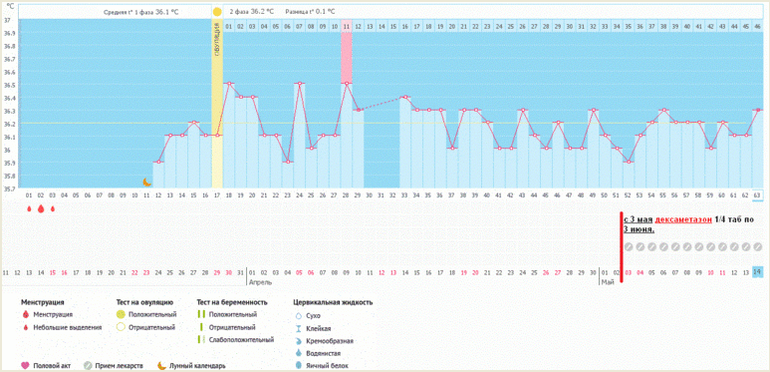The height and width of the screenshot is (372, 770).
Task: Click the moon icon on cycle day 11
Action: (x=147, y=182)
